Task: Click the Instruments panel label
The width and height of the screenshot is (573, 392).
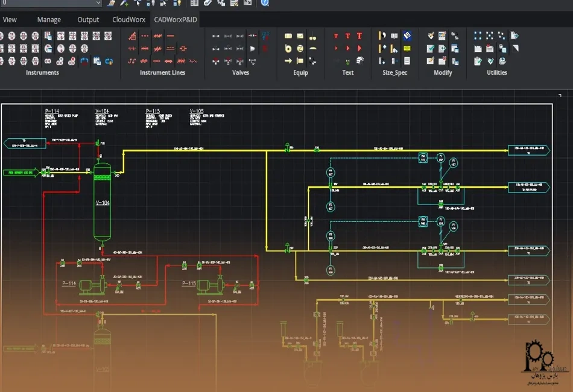Action: (x=42, y=73)
